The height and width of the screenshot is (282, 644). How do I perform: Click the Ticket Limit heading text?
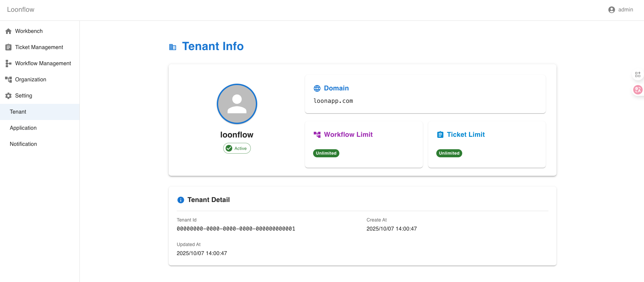466,135
